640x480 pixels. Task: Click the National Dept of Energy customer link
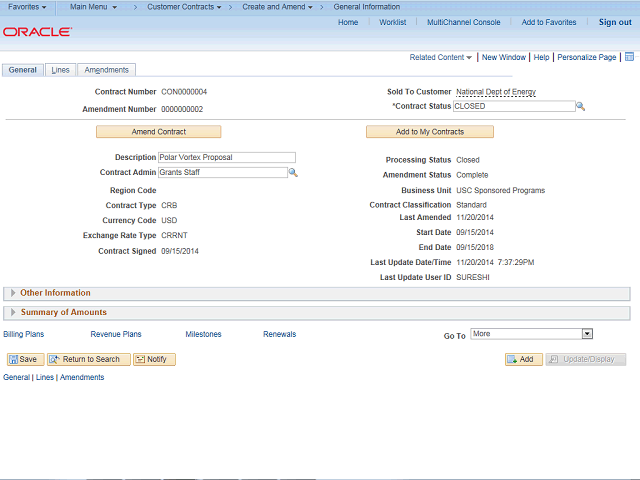[x=496, y=92]
